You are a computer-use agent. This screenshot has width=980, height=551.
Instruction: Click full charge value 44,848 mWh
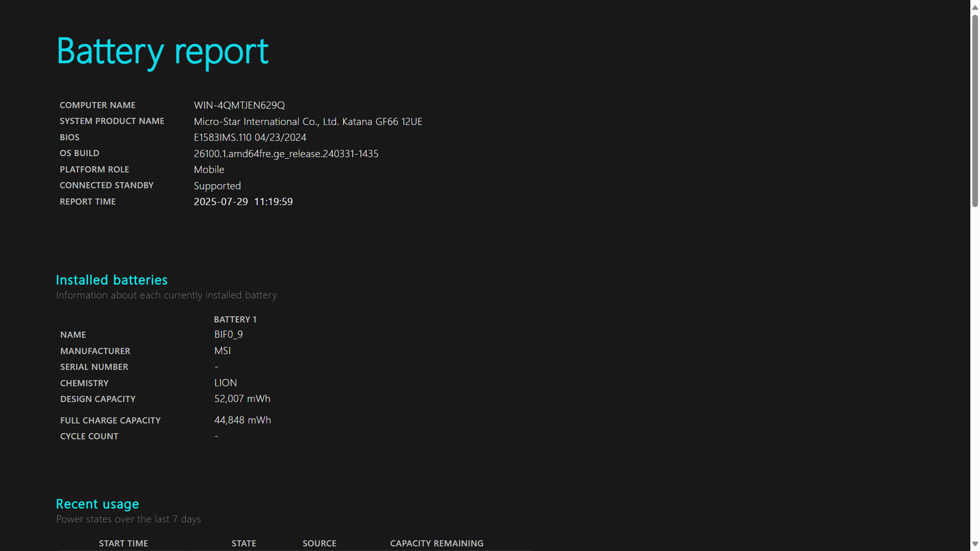243,420
